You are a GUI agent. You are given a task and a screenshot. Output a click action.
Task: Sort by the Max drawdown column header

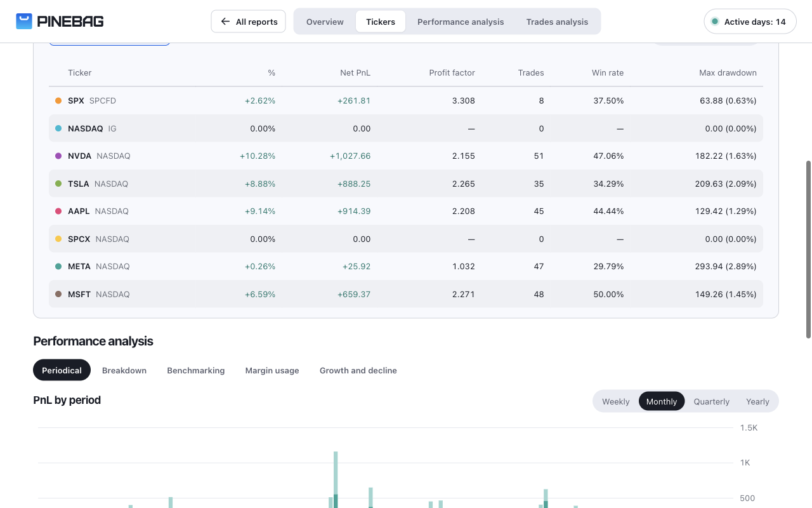[728, 72]
